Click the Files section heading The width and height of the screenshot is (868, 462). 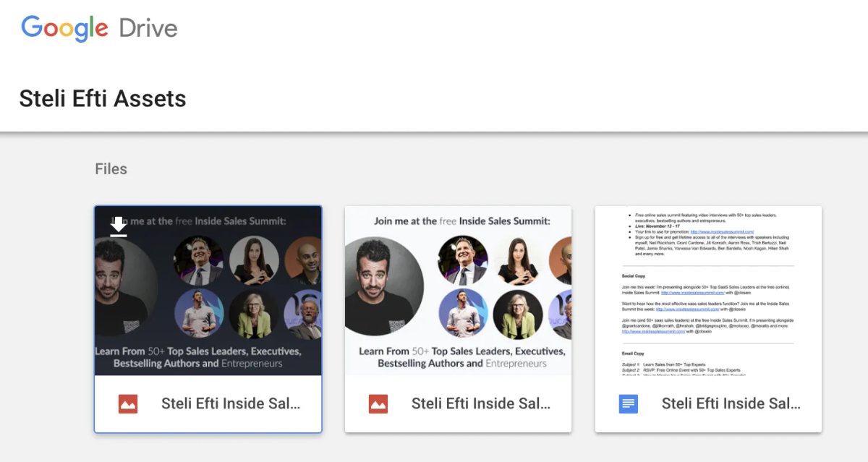[x=111, y=169]
